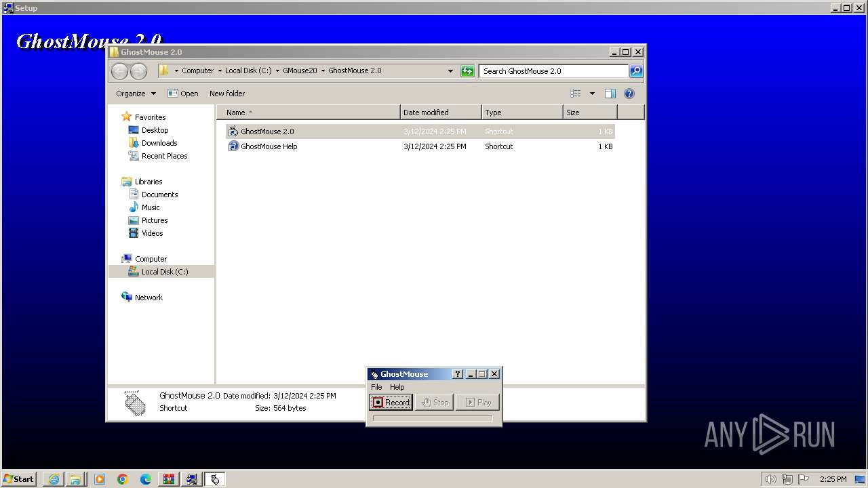Open Explorer help with the question mark icon

pyautogui.click(x=629, y=94)
